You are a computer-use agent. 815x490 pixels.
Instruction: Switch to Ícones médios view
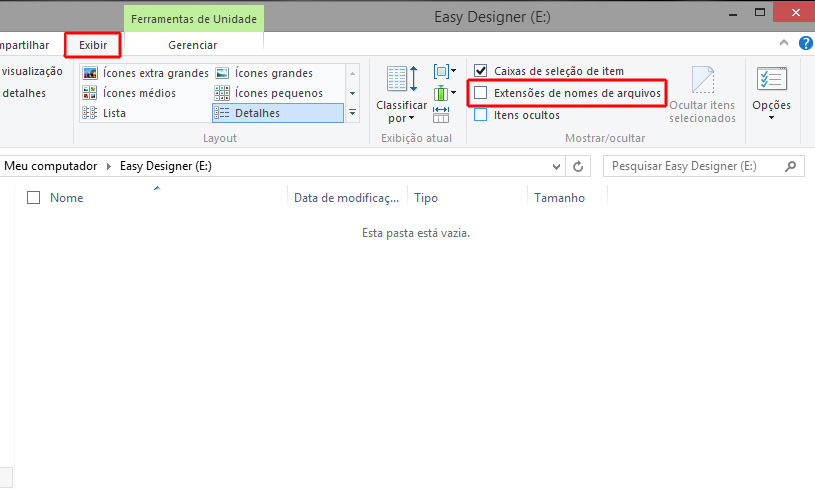pos(130,93)
